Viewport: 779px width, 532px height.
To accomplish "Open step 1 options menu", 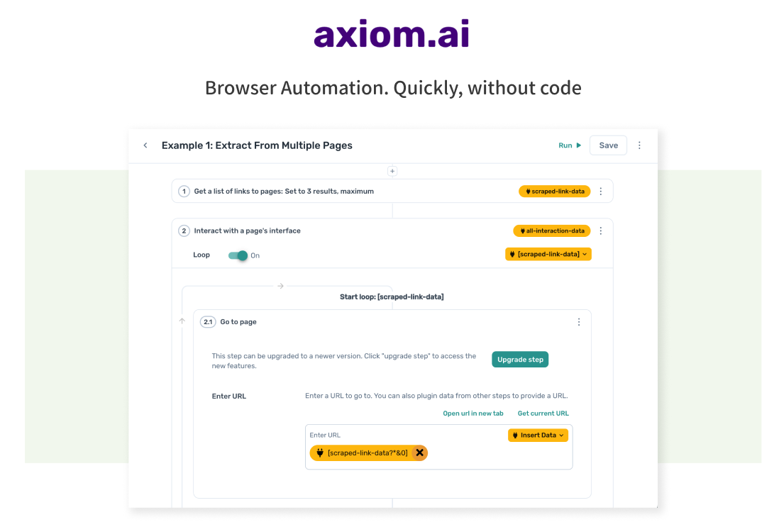I will (x=600, y=191).
